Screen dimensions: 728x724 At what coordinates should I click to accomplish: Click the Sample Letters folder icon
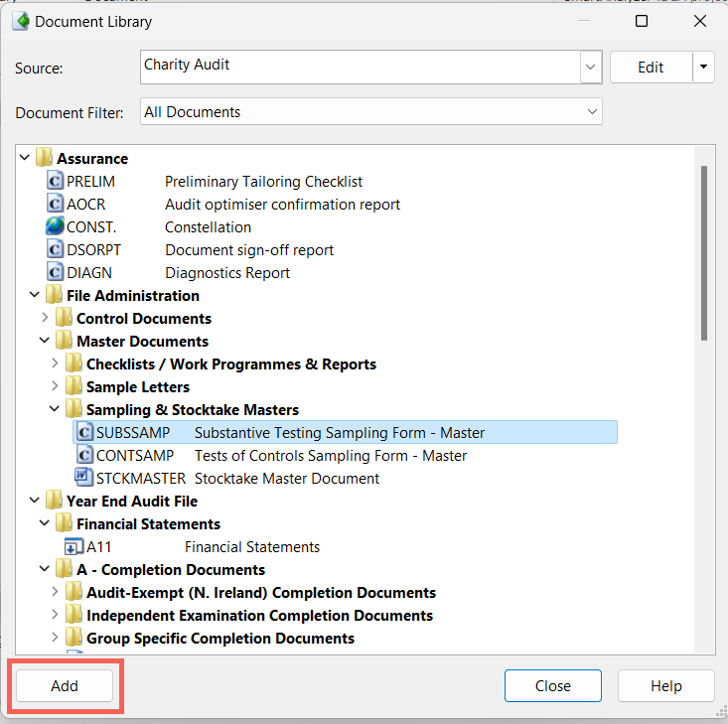click(73, 386)
